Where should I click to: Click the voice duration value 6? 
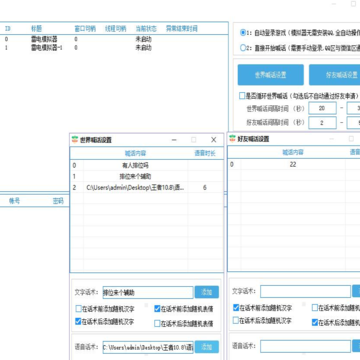click(205, 188)
